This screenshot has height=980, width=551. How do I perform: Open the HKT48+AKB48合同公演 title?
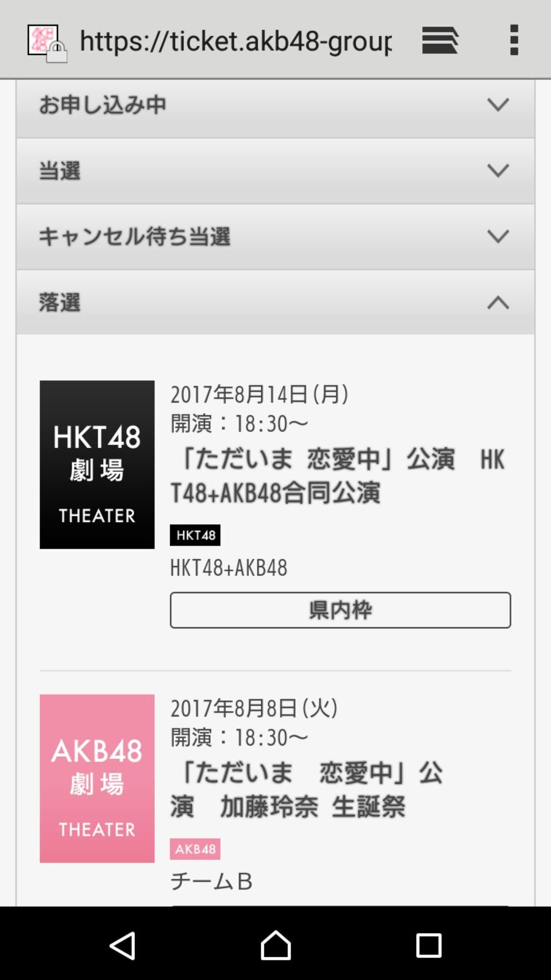pyautogui.click(x=338, y=476)
